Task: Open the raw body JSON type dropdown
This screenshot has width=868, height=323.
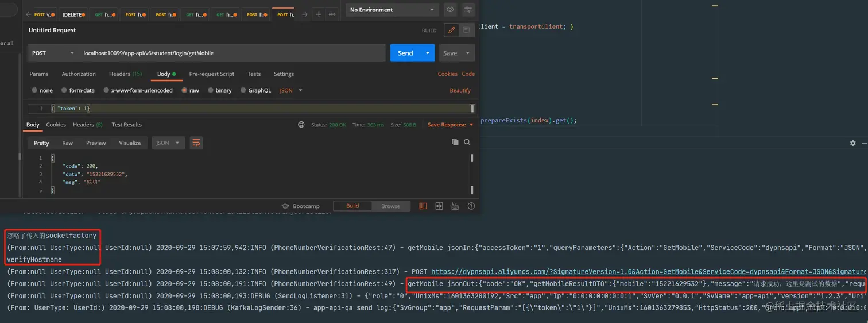Action: [x=291, y=90]
